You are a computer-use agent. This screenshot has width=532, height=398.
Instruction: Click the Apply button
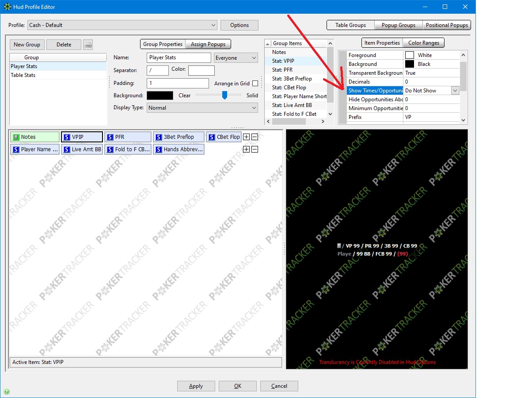click(x=196, y=386)
